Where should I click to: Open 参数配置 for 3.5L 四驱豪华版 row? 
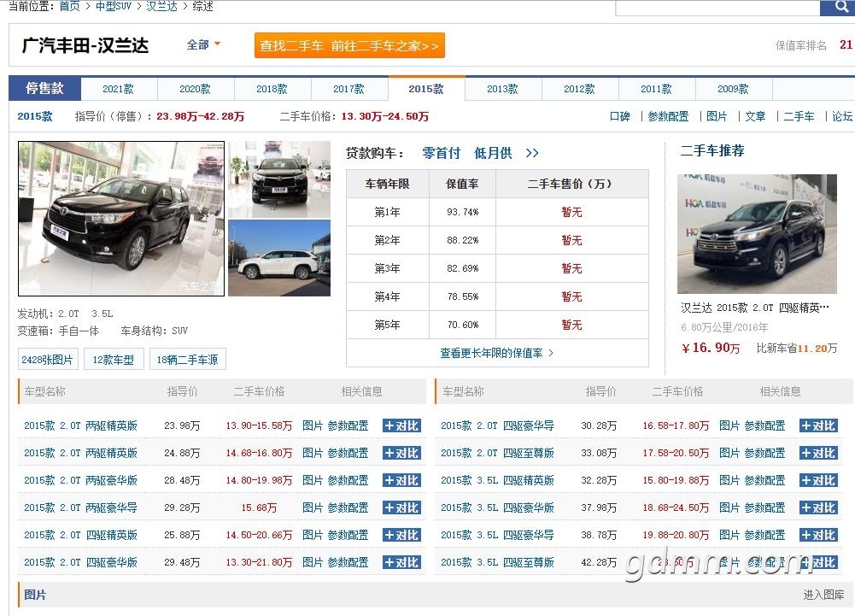pos(764,507)
